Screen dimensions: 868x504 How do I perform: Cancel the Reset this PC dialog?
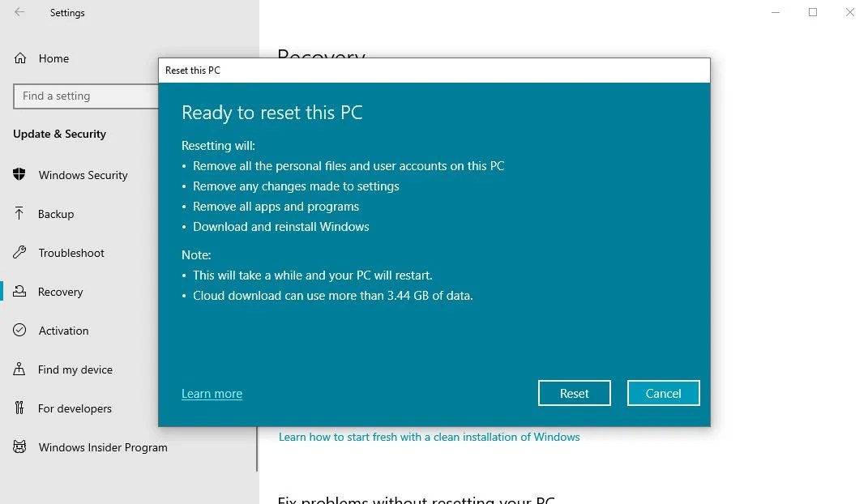(x=663, y=393)
